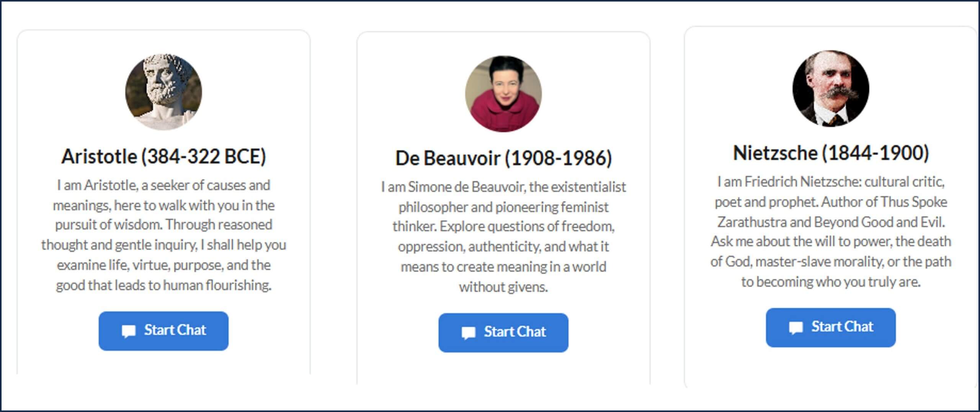Viewport: 980px width, 412px height.
Task: Click Nietzsche's mustached portrait avatar
Action: [831, 88]
